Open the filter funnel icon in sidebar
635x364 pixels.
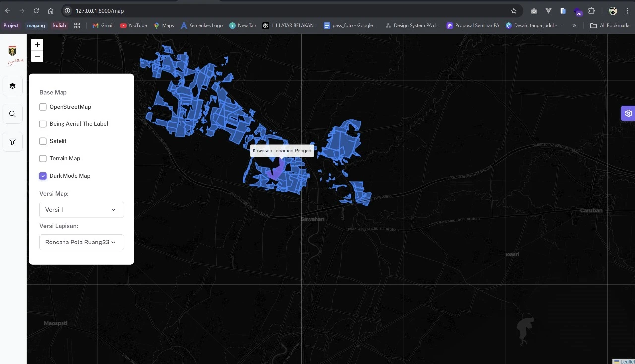pyautogui.click(x=13, y=142)
